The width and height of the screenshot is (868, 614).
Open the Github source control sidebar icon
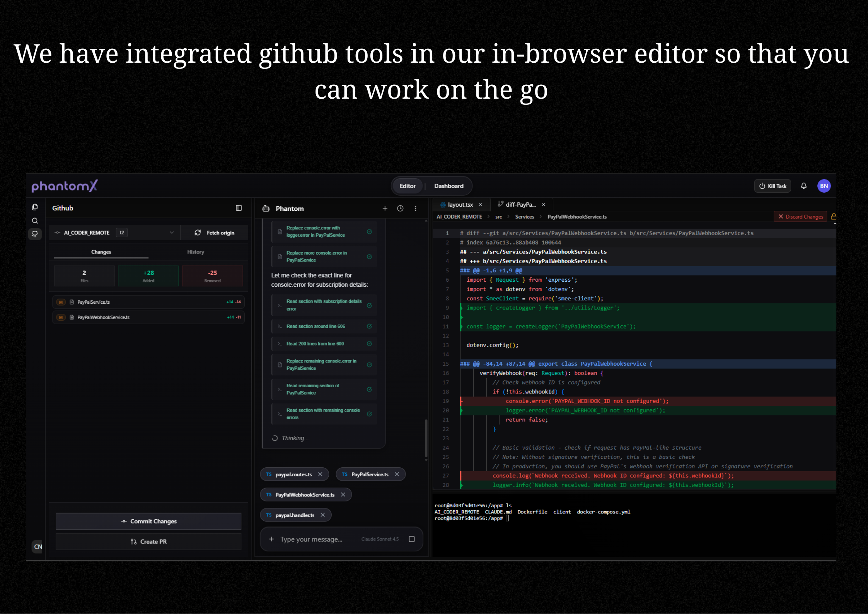tap(35, 234)
